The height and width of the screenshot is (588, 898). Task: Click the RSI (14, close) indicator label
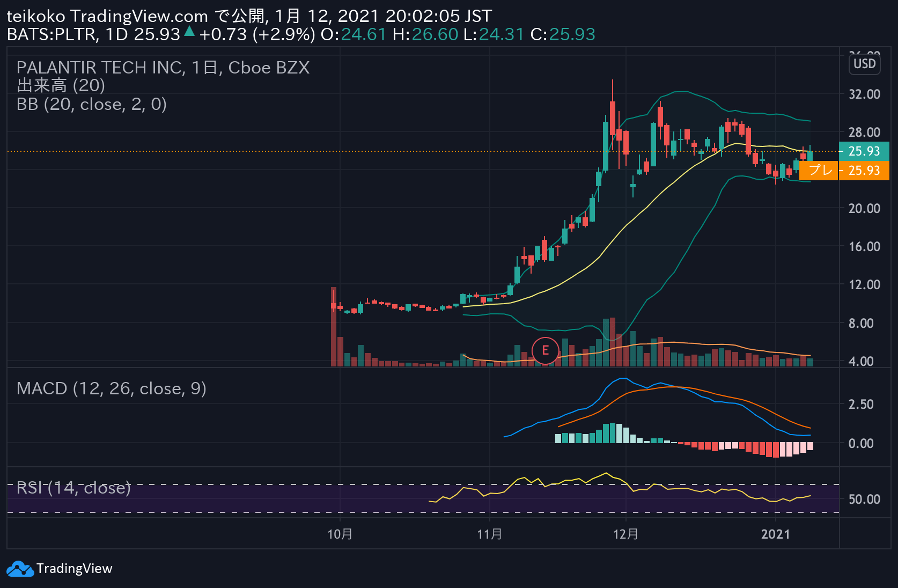click(x=73, y=488)
